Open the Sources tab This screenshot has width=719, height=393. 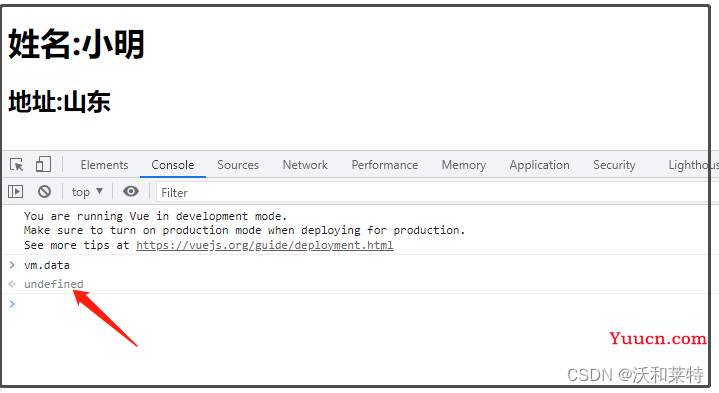[238, 165]
